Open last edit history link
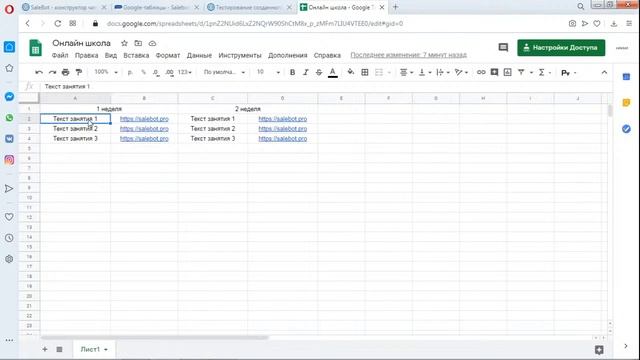The height and width of the screenshot is (360, 640). [408, 55]
